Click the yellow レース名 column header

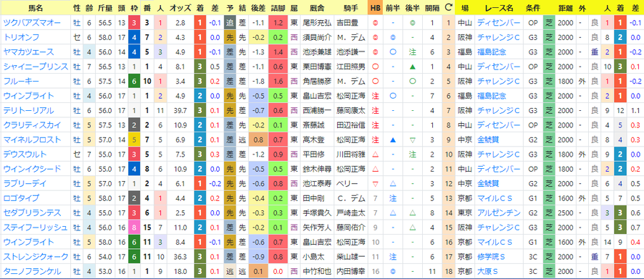(499, 8)
